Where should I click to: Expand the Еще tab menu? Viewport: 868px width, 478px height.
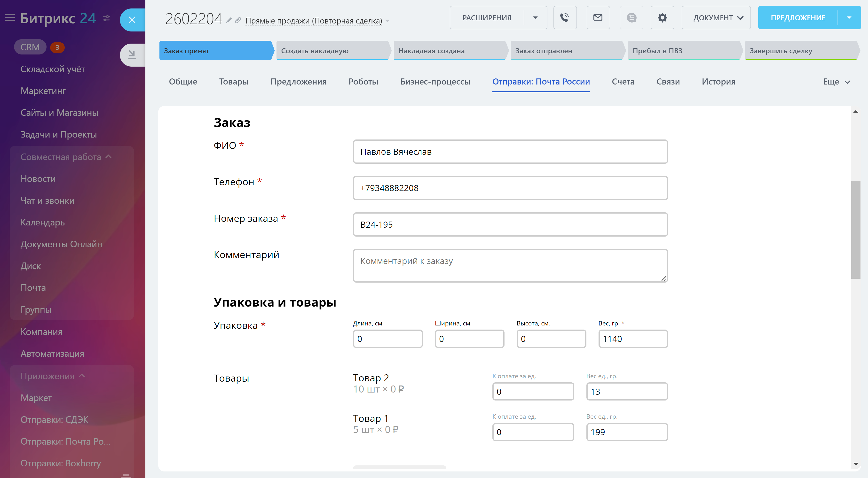pos(836,82)
